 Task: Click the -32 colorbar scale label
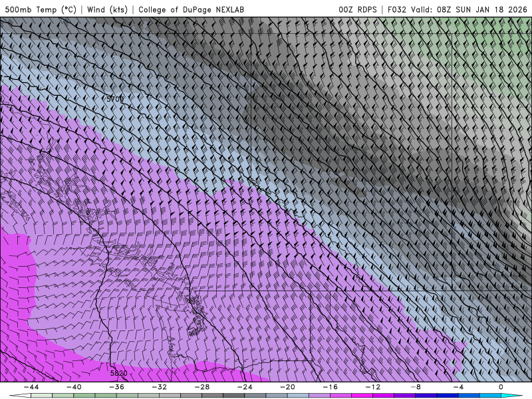click(159, 387)
